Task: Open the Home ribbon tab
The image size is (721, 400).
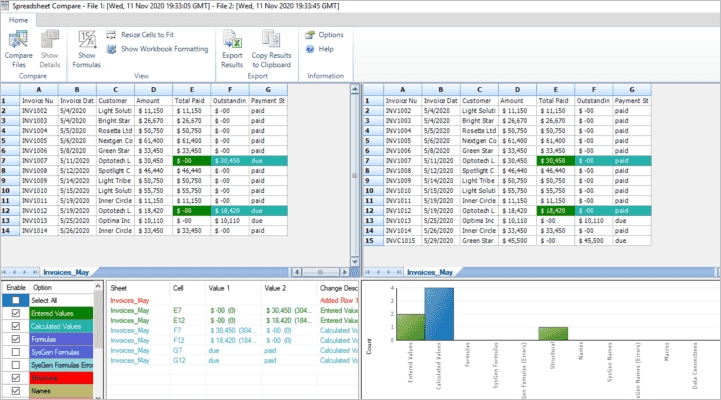Action: (18, 20)
